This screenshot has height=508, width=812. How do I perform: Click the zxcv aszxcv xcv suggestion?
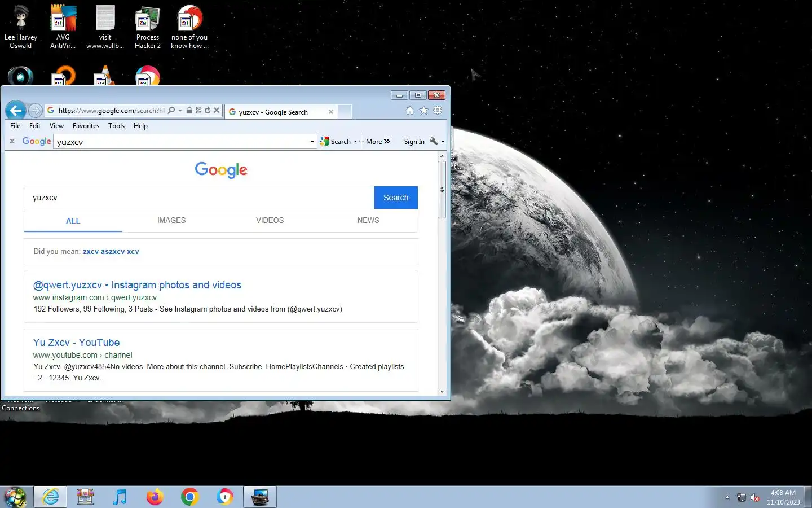coord(111,252)
